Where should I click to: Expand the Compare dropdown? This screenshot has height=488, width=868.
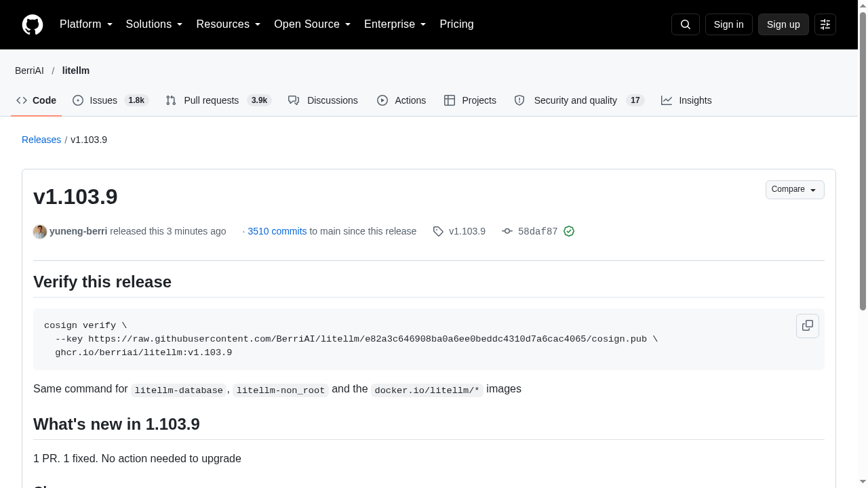click(795, 190)
